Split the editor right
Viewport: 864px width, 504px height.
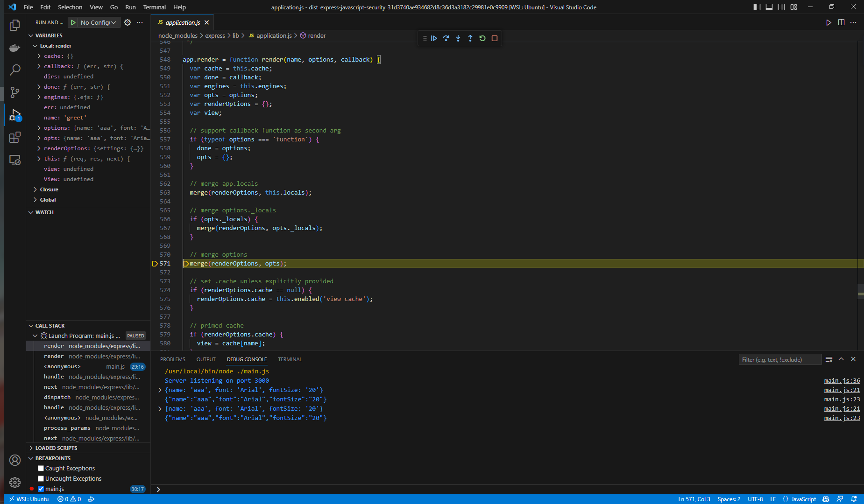(x=841, y=22)
